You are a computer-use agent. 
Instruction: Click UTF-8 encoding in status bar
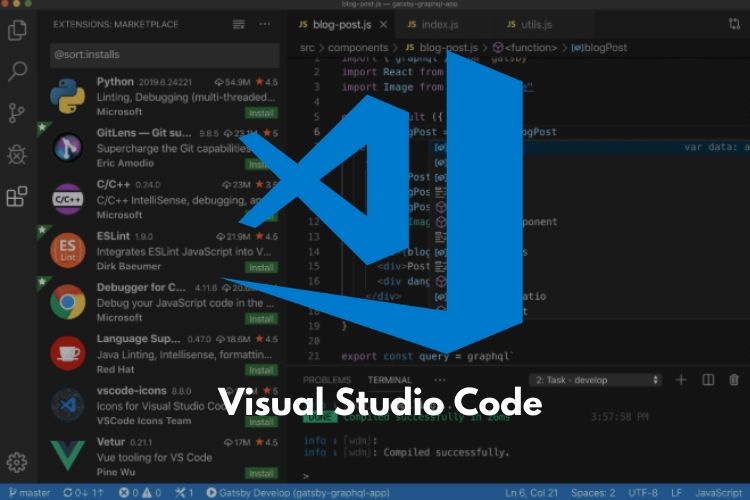643,492
